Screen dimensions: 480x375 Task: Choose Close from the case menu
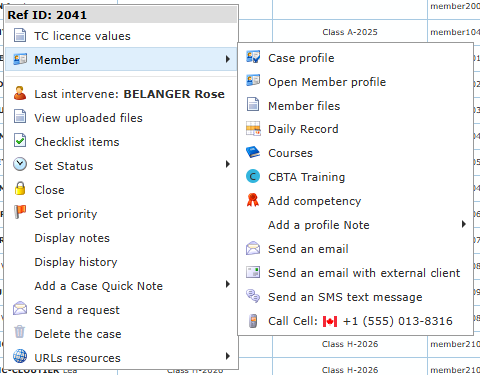(121, 190)
